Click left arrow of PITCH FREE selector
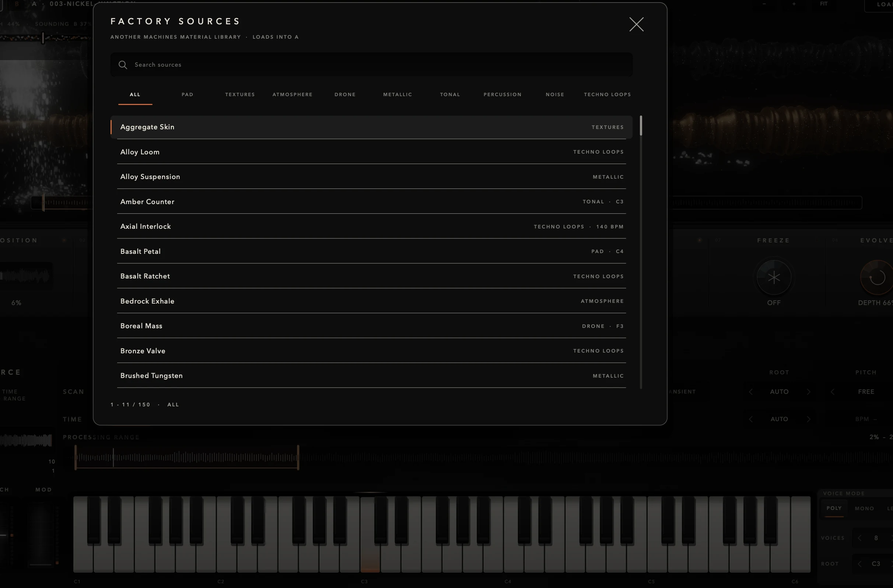 (x=833, y=392)
